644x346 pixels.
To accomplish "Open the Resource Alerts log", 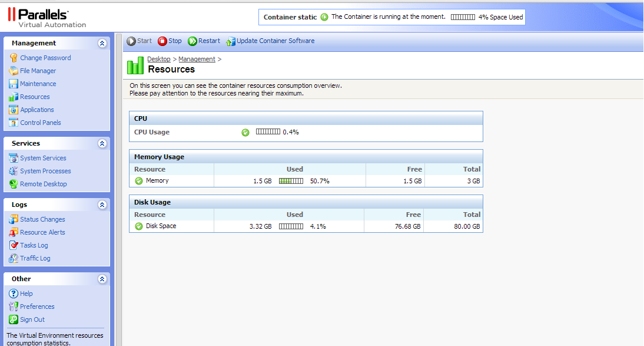I will [x=43, y=232].
